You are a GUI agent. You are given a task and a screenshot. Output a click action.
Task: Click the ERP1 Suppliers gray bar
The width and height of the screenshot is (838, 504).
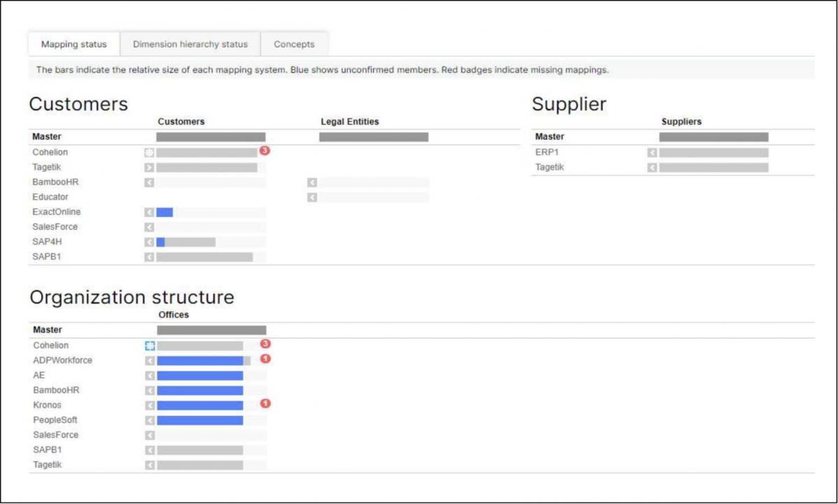714,152
